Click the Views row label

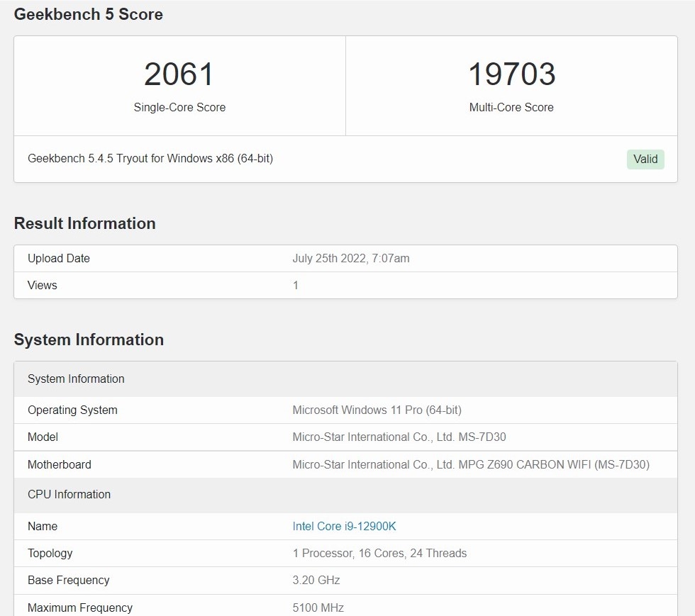(43, 285)
